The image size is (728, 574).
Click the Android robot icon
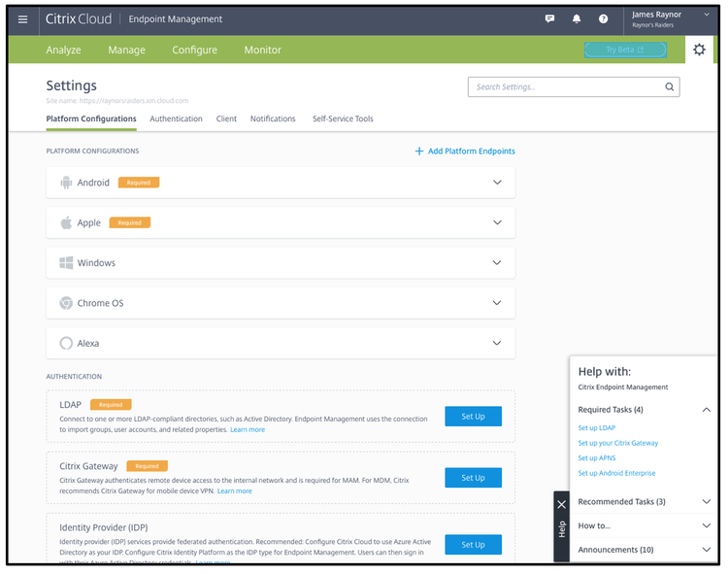coord(66,183)
